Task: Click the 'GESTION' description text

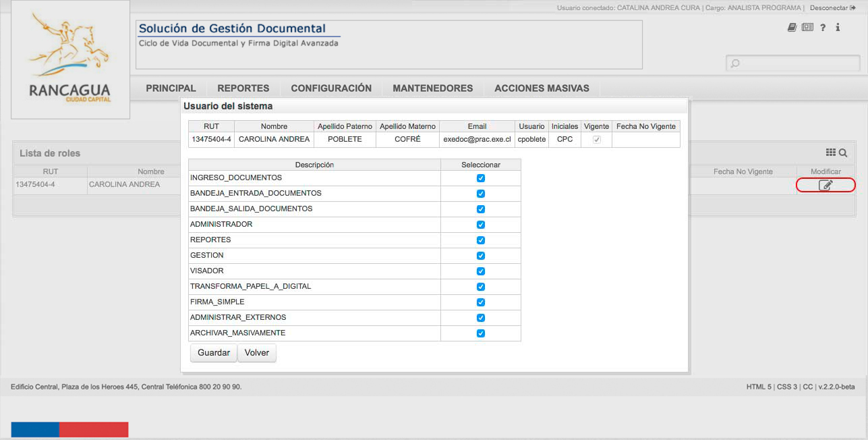Action: click(x=207, y=255)
